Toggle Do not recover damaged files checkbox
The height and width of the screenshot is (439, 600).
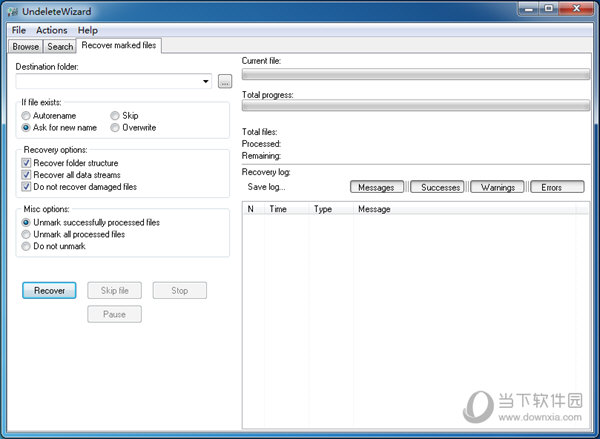[79, 187]
